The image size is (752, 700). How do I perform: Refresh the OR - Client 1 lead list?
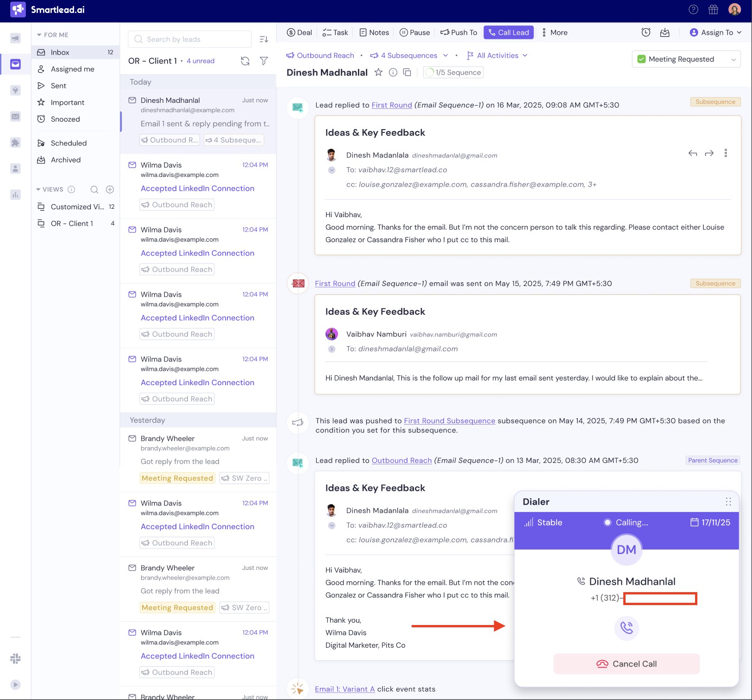245,61
